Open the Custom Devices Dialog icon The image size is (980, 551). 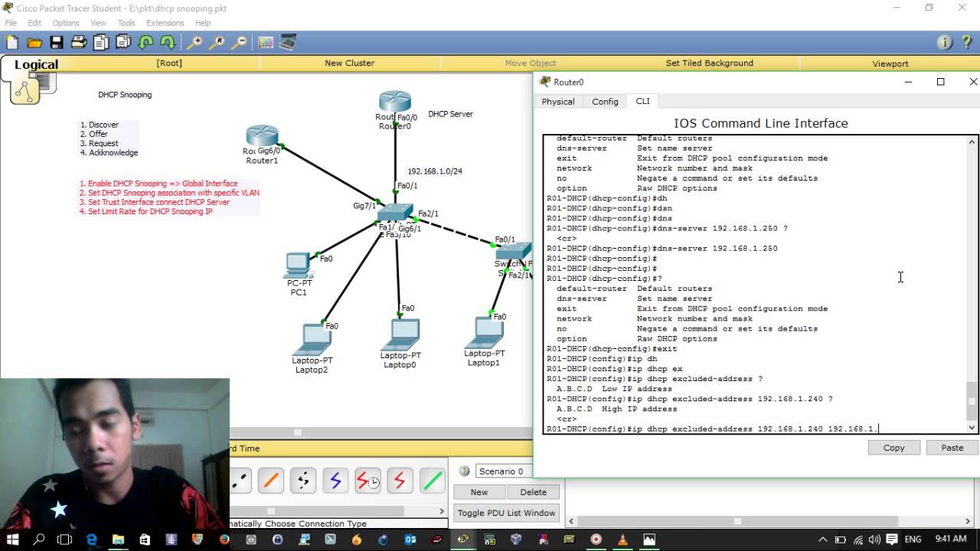pyautogui.click(x=288, y=43)
